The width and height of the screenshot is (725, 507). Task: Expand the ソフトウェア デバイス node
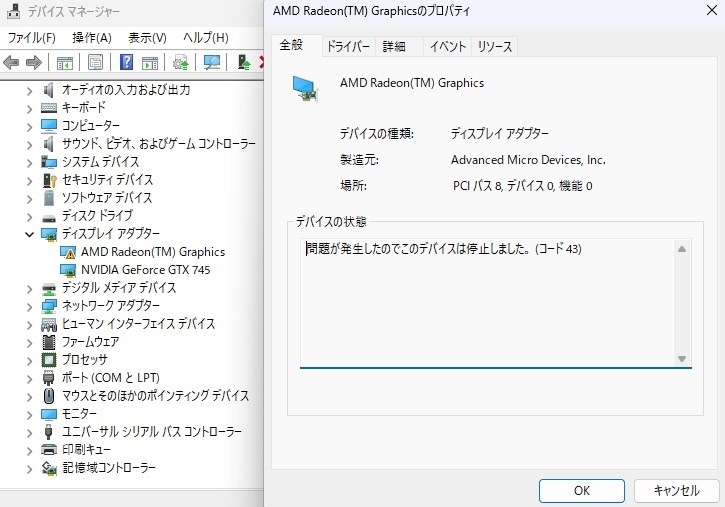pos(30,199)
